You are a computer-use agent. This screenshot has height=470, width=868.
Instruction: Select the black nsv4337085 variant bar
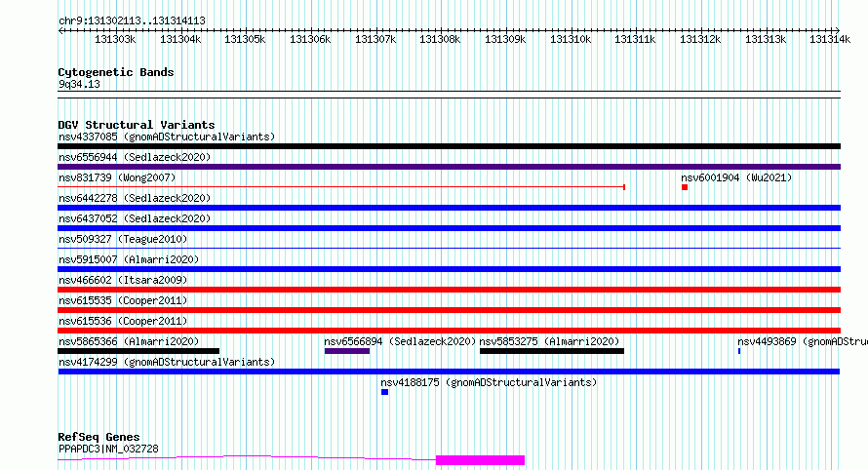click(449, 146)
